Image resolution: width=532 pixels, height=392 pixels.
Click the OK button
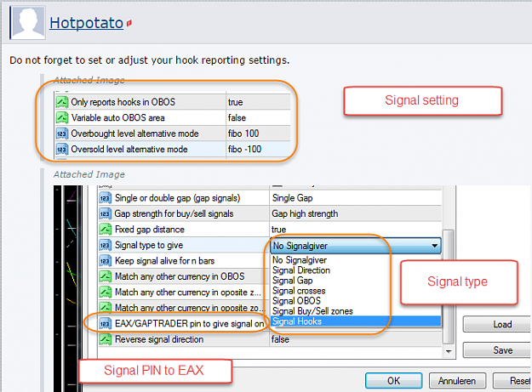(x=393, y=381)
